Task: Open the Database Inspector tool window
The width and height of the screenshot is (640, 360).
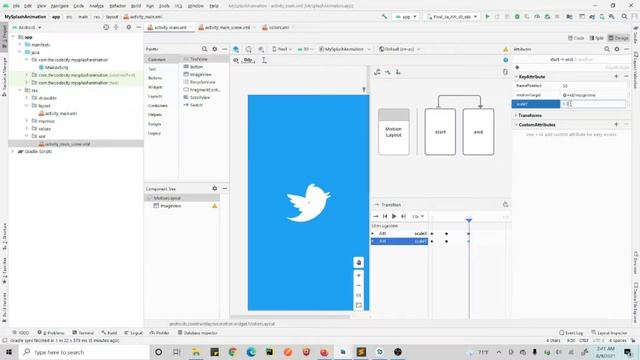Action: click(x=198, y=333)
